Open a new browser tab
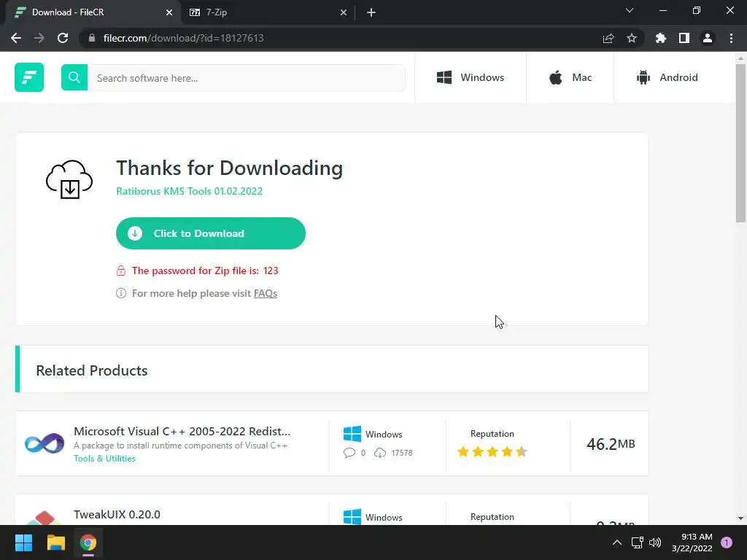 [371, 12]
